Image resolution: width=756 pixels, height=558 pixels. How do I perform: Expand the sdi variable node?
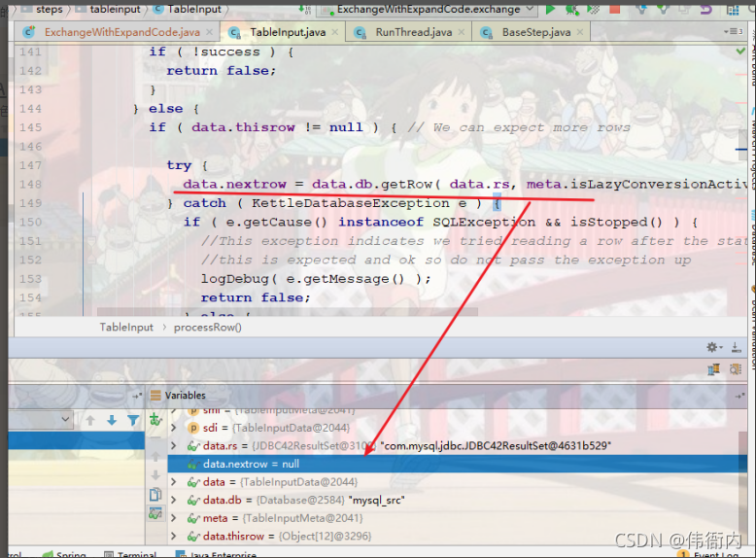pyautogui.click(x=174, y=428)
